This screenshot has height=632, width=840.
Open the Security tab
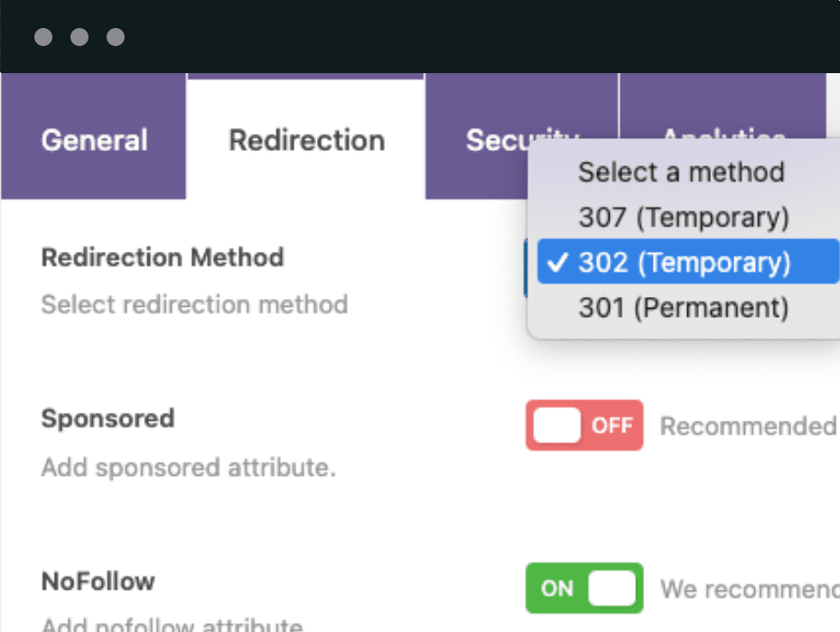[x=492, y=140]
